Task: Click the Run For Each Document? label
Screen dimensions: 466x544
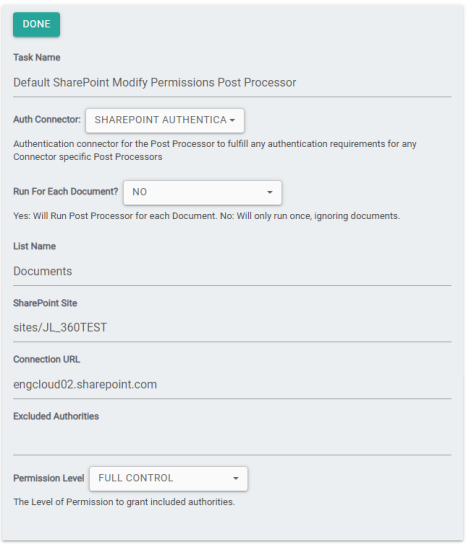Action: pyautogui.click(x=66, y=192)
